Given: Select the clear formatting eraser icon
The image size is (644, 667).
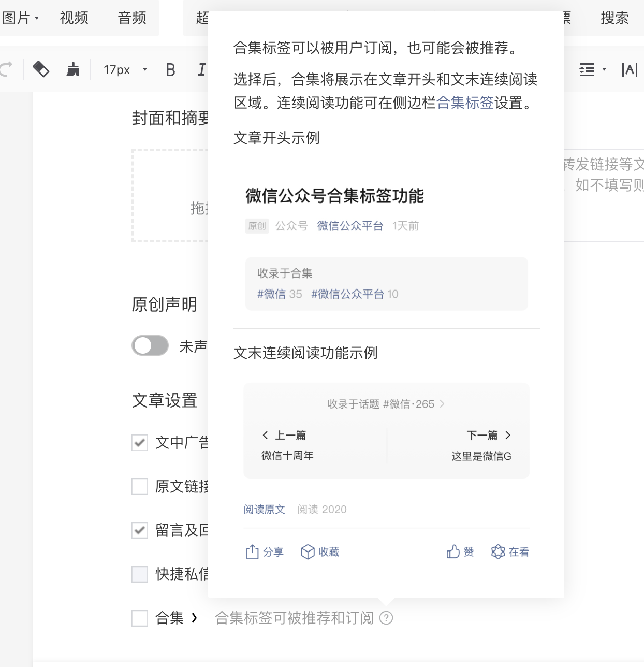Looking at the screenshot, I should coord(41,69).
